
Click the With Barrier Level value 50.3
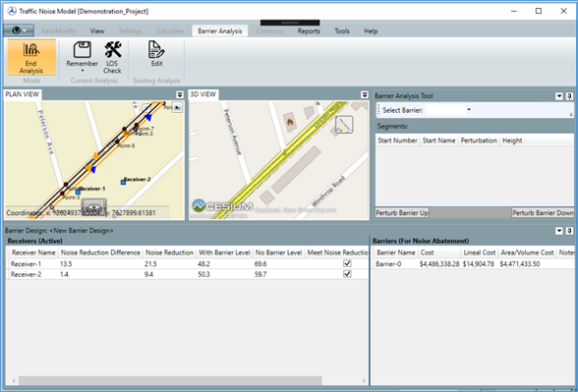[x=203, y=274]
